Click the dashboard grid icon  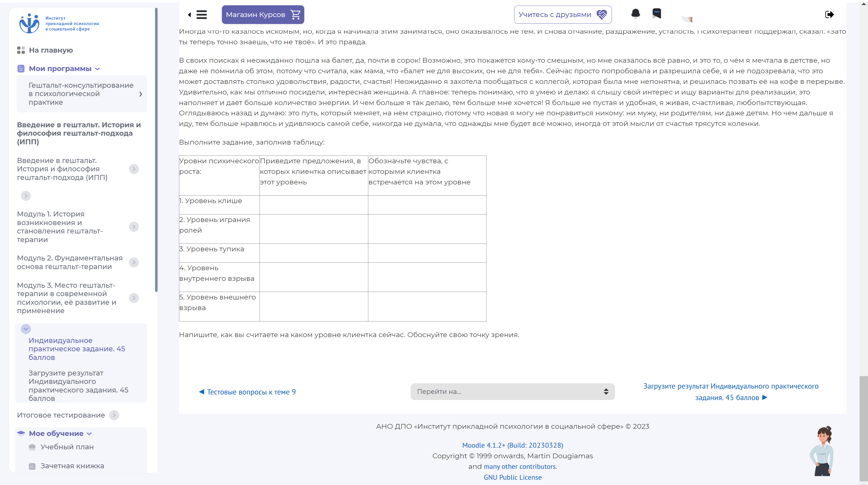pos(21,50)
